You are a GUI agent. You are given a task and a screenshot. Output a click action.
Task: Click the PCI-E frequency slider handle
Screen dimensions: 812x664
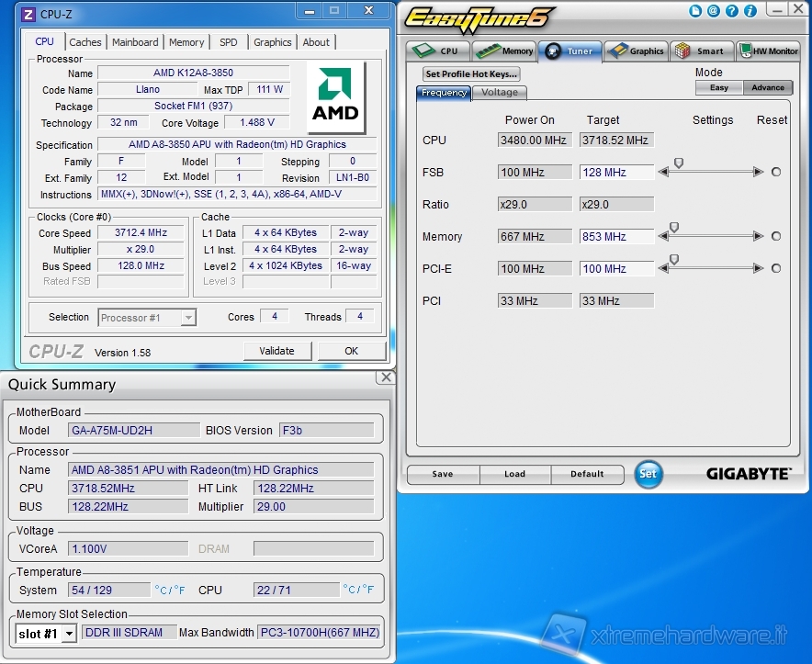coord(674,260)
